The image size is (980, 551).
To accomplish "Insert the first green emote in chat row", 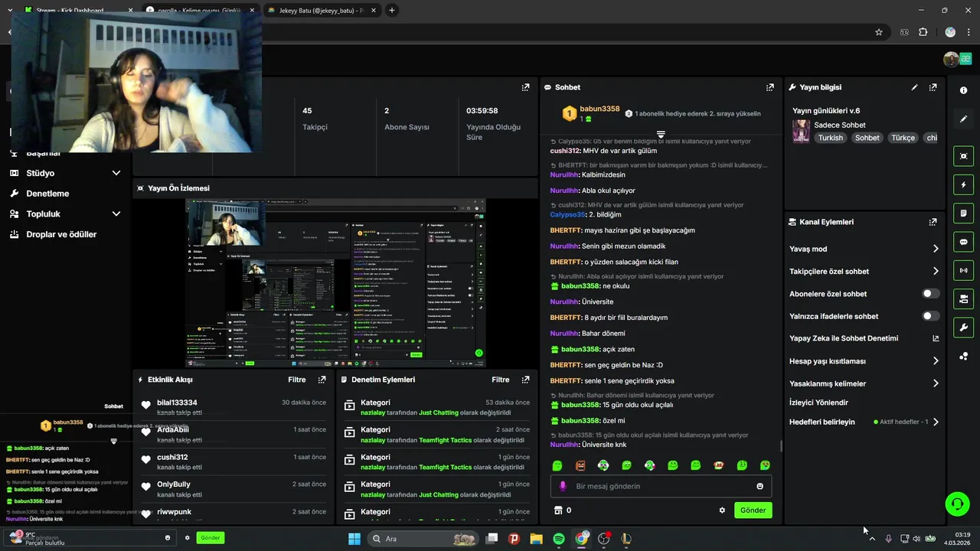I will pyautogui.click(x=557, y=465).
